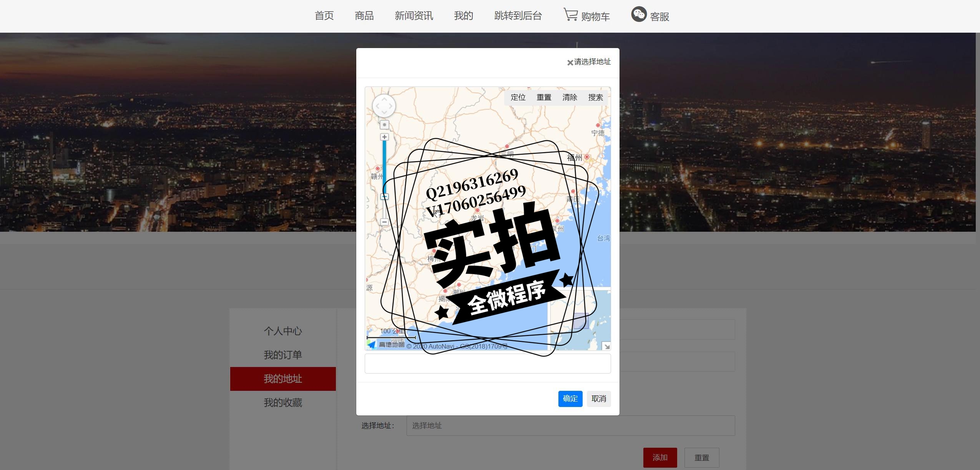
Task: Click the 重置 button beside 添加
Action: (702, 457)
